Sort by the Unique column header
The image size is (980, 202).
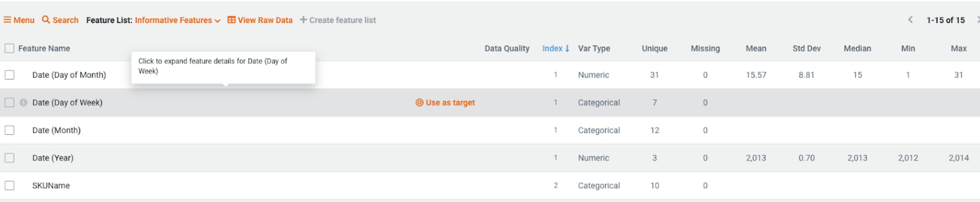(654, 48)
